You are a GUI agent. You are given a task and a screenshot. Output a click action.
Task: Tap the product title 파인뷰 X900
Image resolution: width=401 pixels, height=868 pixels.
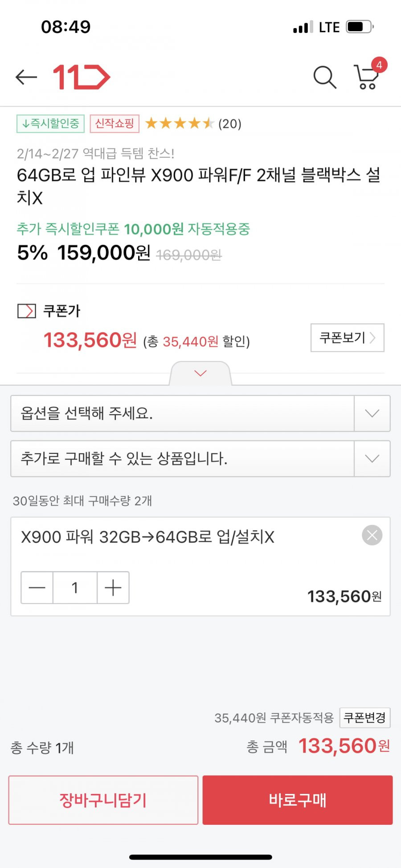[199, 186]
